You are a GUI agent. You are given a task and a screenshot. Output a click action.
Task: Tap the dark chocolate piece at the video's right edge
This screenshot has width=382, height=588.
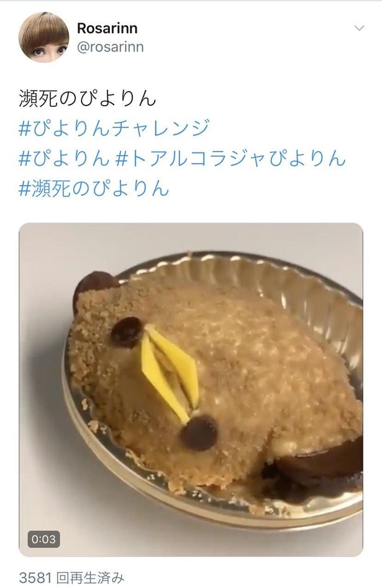322,459
